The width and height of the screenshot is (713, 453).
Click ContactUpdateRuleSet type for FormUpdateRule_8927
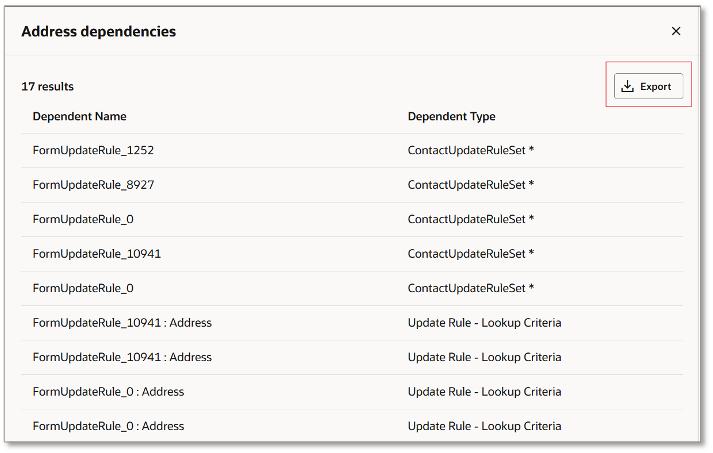click(x=471, y=185)
